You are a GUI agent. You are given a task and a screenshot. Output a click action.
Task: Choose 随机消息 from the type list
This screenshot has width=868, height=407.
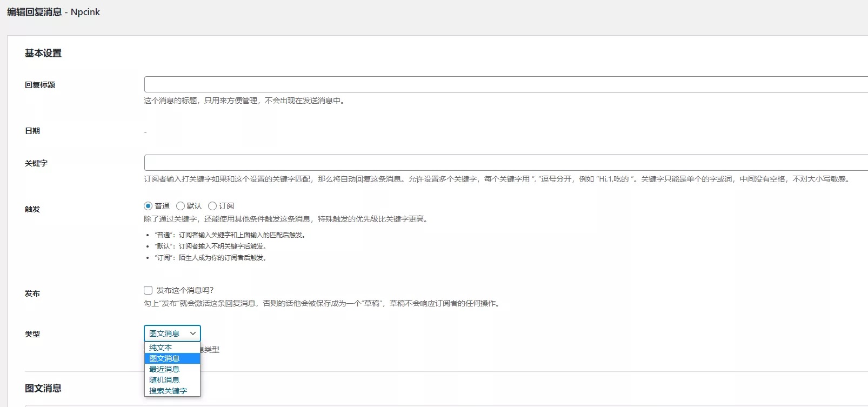pos(172,380)
